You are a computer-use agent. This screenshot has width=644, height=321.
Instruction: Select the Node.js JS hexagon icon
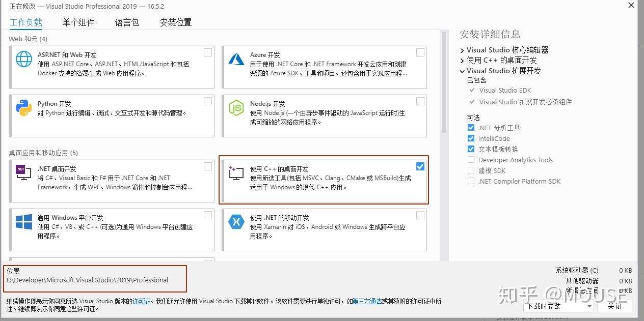(236, 107)
